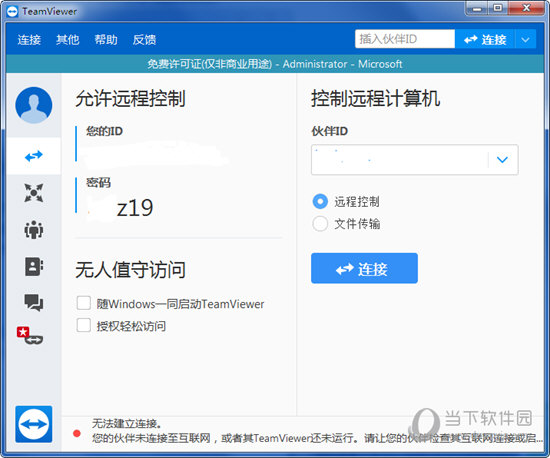Viewport: 550px width, 458px height.
Task: Click the password value z19
Action: coord(135,208)
